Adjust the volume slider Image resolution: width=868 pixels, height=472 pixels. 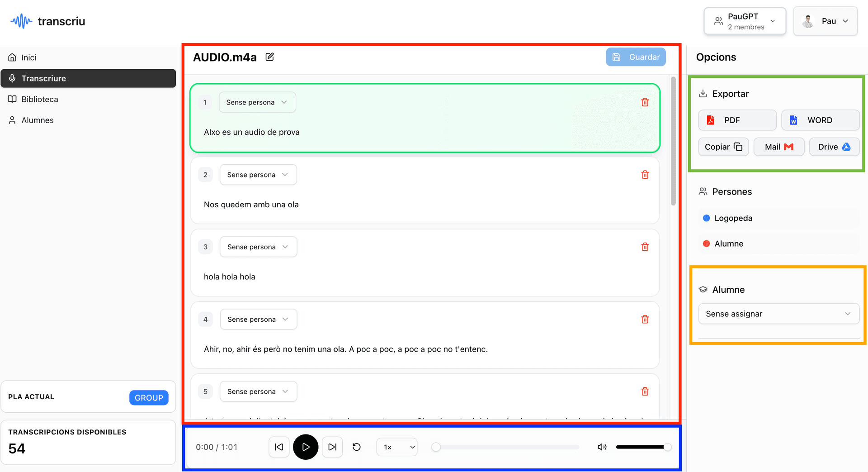click(x=641, y=447)
